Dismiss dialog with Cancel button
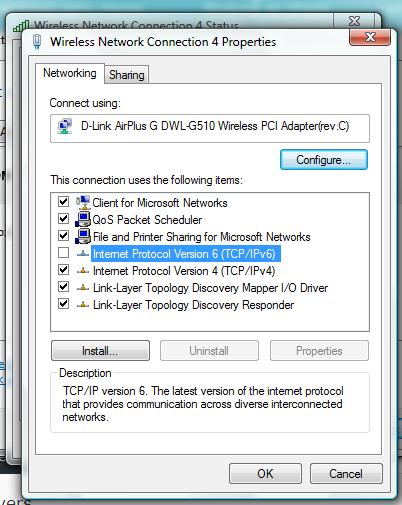This screenshot has width=402, height=505. (x=346, y=473)
